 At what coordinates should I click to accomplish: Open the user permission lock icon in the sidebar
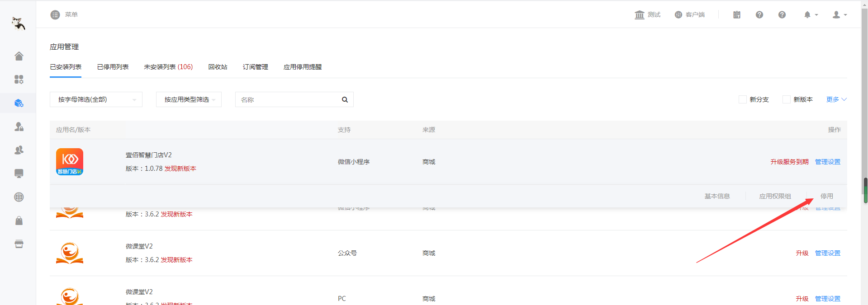[x=19, y=127]
